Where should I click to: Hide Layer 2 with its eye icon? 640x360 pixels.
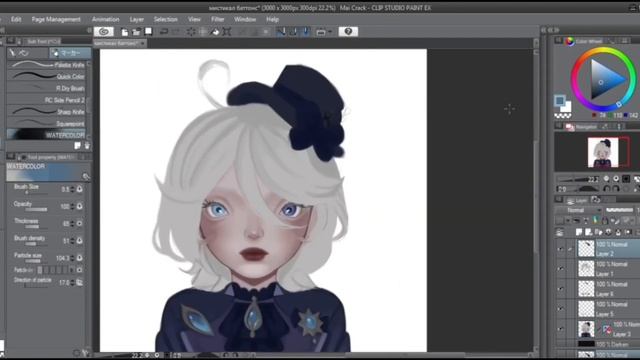[x=560, y=249]
